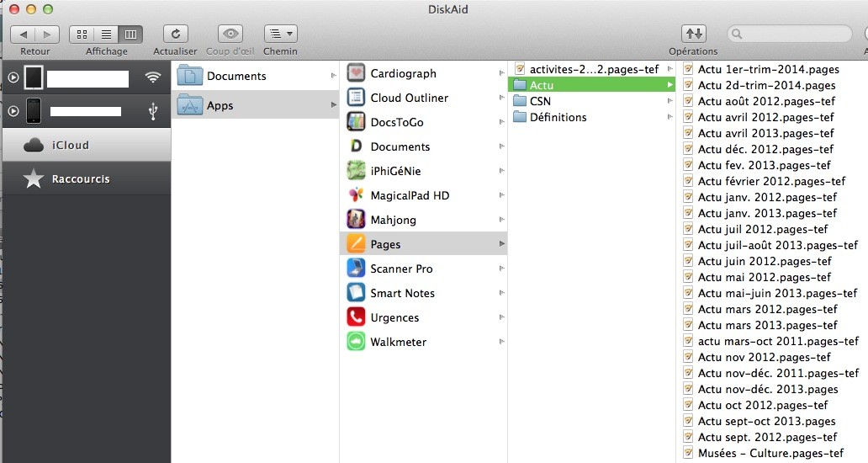This screenshot has height=463, width=868.
Task: Select the Walkmeter app icon
Action: [x=357, y=342]
